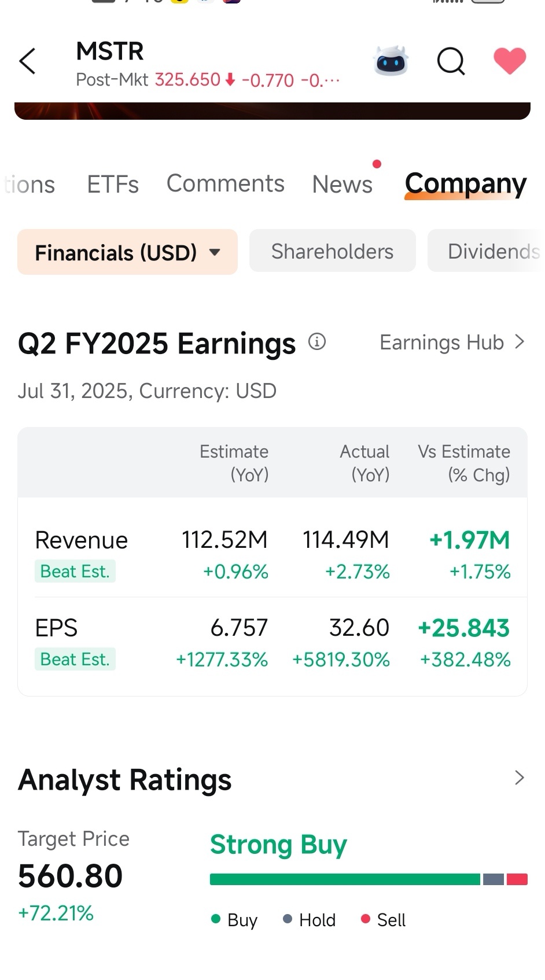Tap the 560.80 target price

pyautogui.click(x=70, y=876)
